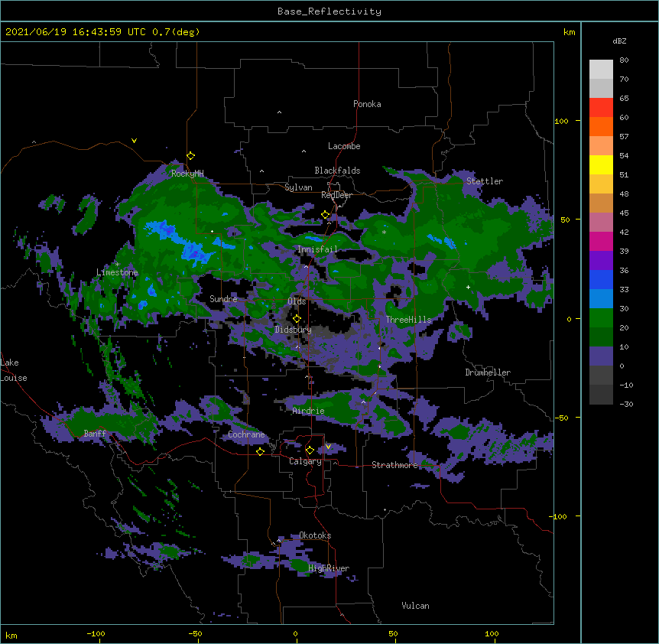
Task: Click the Banff label
Action: pos(95,434)
